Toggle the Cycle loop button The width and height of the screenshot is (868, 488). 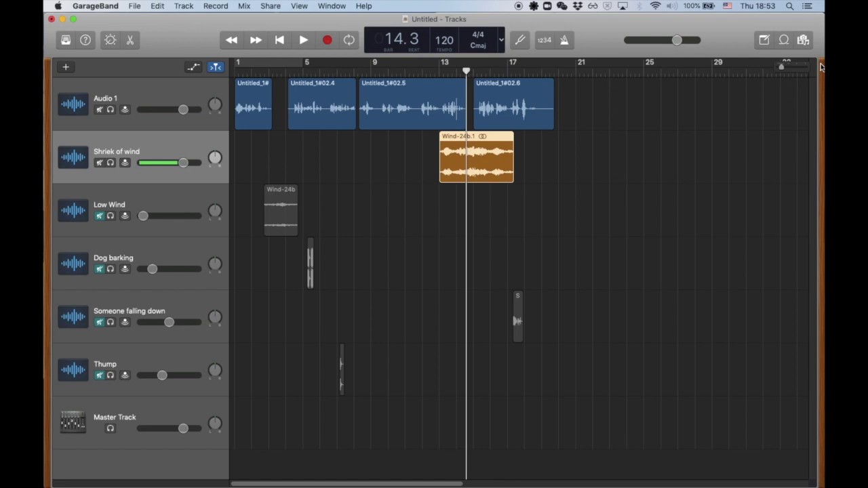pos(349,40)
